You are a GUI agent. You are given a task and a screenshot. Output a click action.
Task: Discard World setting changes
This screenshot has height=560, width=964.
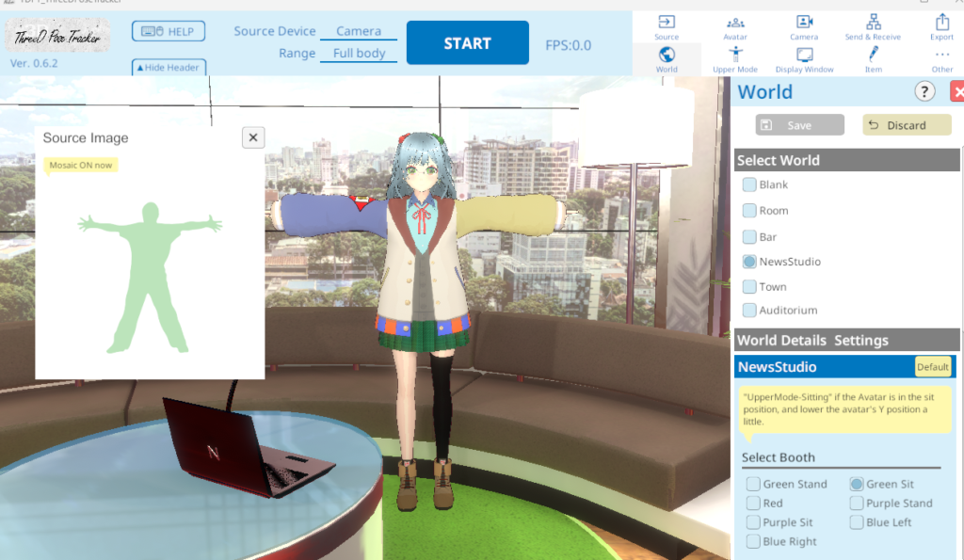(907, 125)
